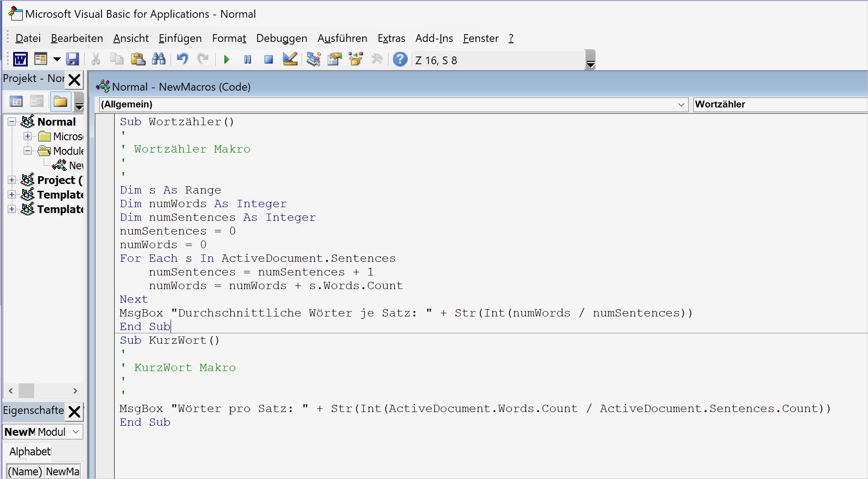The width and height of the screenshot is (868, 479).
Task: Switch to Microsoft Word view icon
Action: coord(20,60)
